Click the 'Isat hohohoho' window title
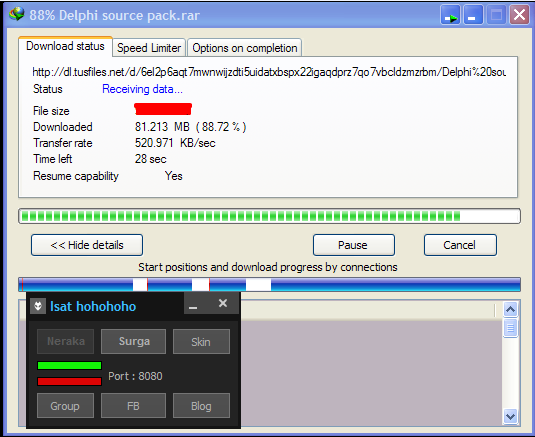This screenshot has height=437, width=535. click(x=93, y=306)
